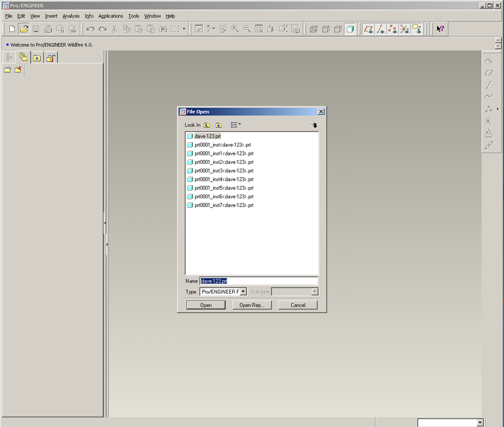The height and width of the screenshot is (427, 504).
Task: Click the remove folder icon with red X
Action: point(18,70)
